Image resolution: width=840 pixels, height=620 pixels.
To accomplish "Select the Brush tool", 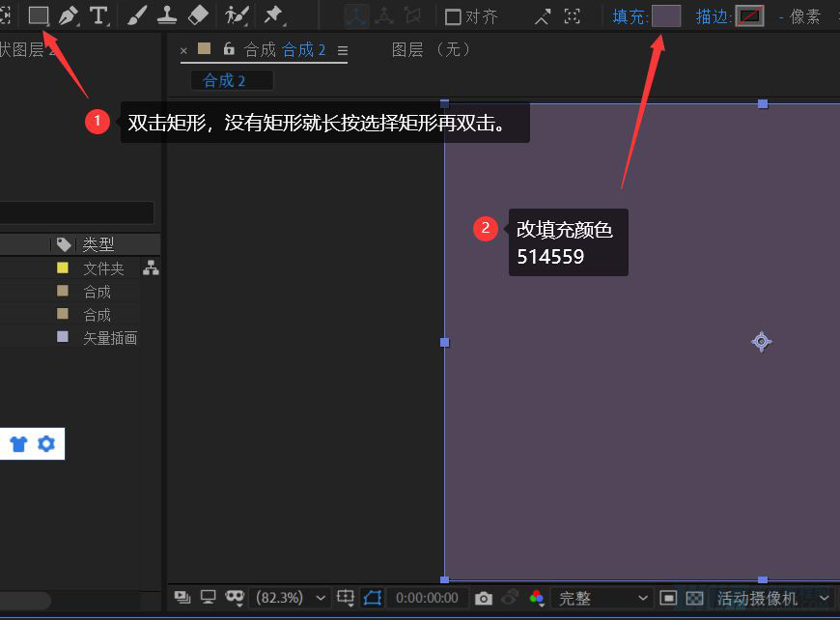I will [135, 14].
